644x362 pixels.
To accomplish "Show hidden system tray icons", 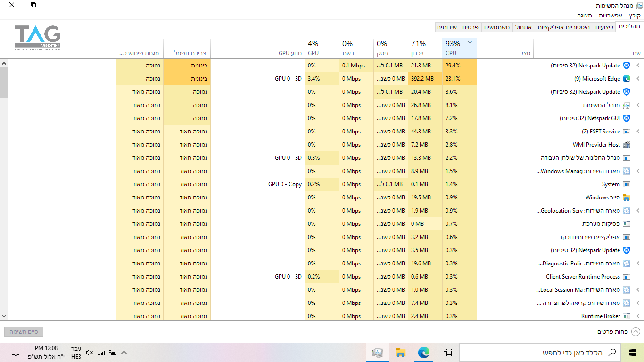I will point(124,352).
